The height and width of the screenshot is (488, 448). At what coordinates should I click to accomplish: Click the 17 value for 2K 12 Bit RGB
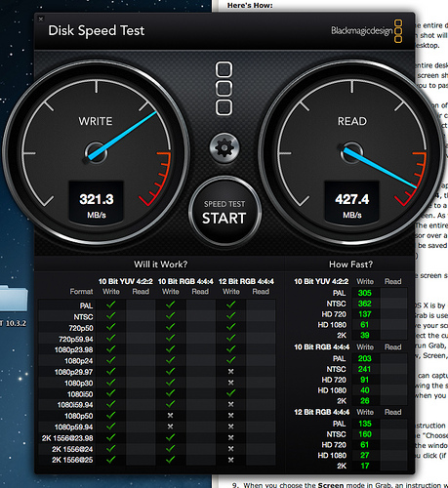click(365, 466)
